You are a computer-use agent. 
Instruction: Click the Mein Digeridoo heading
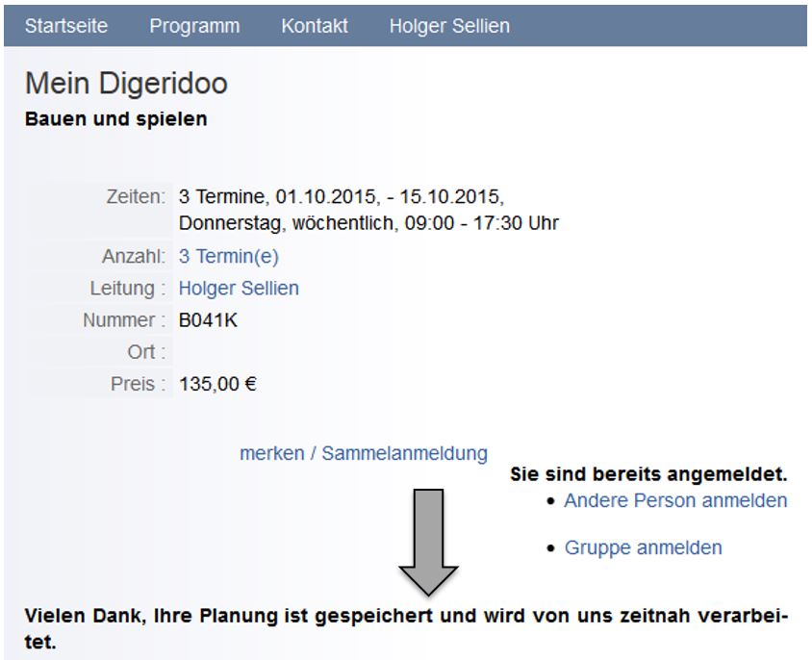pos(126,84)
